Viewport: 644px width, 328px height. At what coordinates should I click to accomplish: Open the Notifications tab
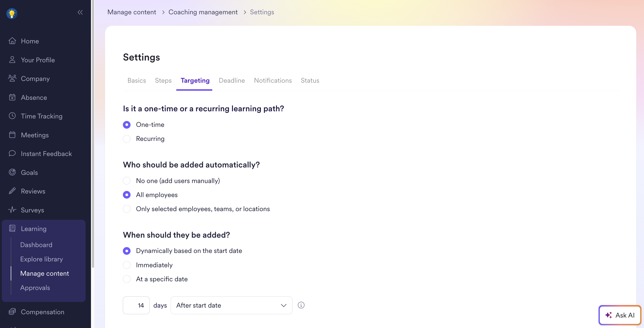pos(273,81)
